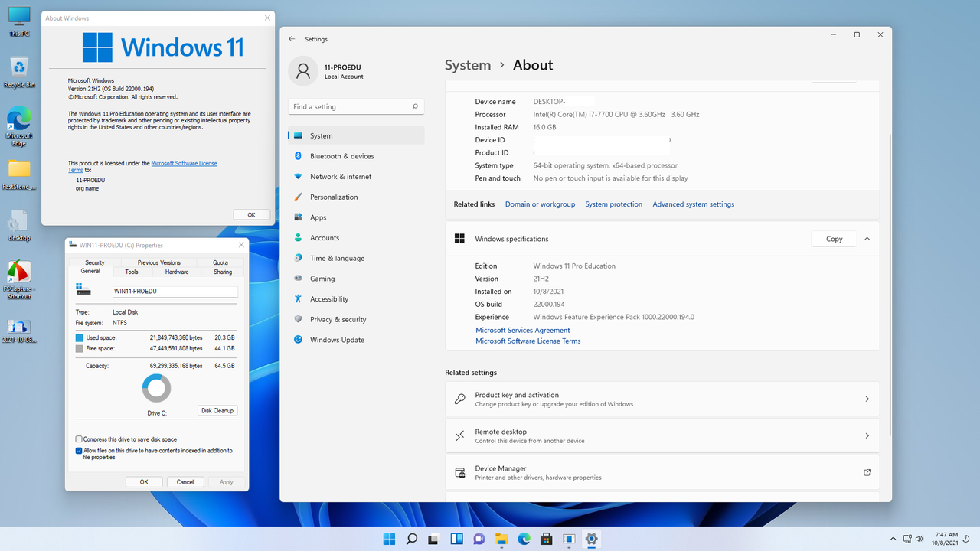
Task: Launch Microsoft Edge from taskbar
Action: pyautogui.click(x=524, y=539)
